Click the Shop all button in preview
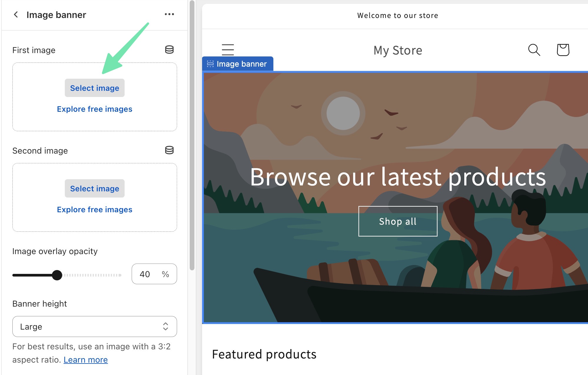Viewport: 588px width, 375px height. (x=397, y=221)
